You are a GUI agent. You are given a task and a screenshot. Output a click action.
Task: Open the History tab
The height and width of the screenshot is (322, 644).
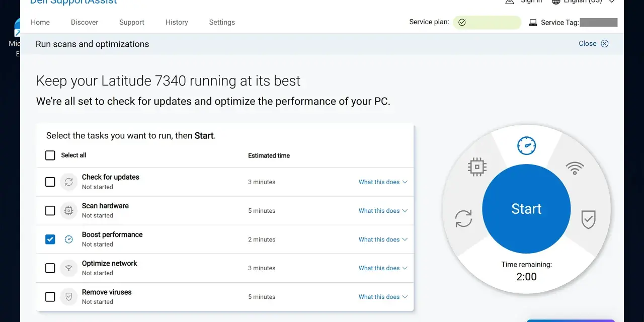coord(177,22)
